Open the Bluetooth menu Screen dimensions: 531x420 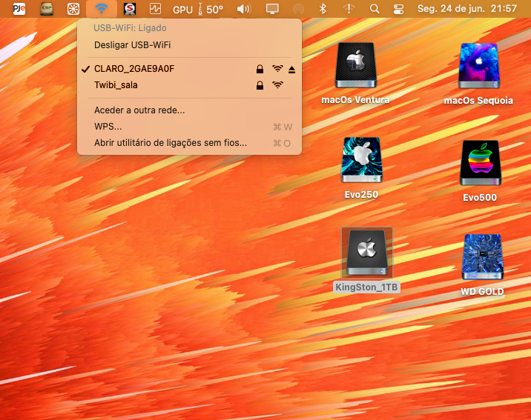[x=323, y=9]
